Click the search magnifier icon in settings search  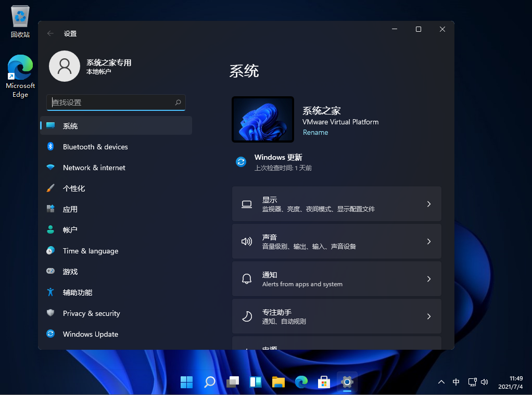[178, 102]
